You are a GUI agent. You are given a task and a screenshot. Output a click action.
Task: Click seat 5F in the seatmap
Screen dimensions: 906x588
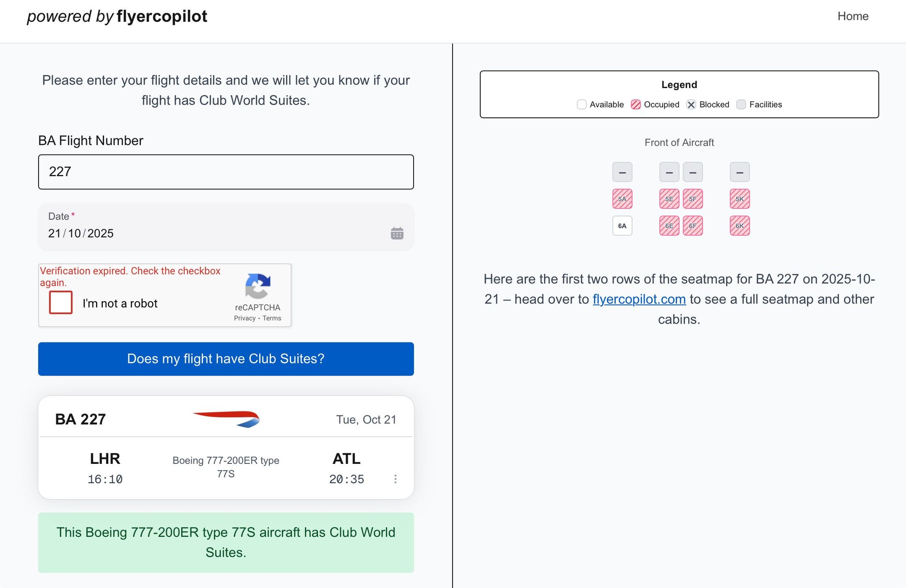click(x=693, y=199)
